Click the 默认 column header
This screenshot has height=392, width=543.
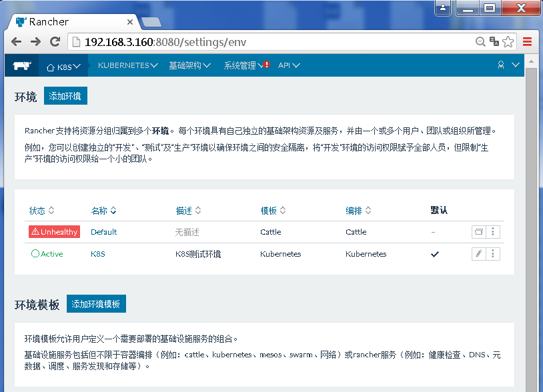tap(439, 211)
